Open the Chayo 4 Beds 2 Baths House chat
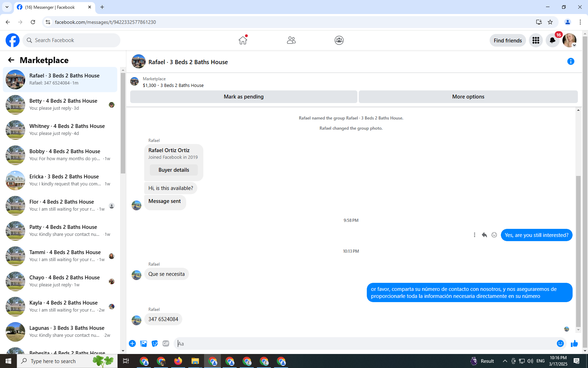Viewport: 588px width, 368px height. point(60,281)
